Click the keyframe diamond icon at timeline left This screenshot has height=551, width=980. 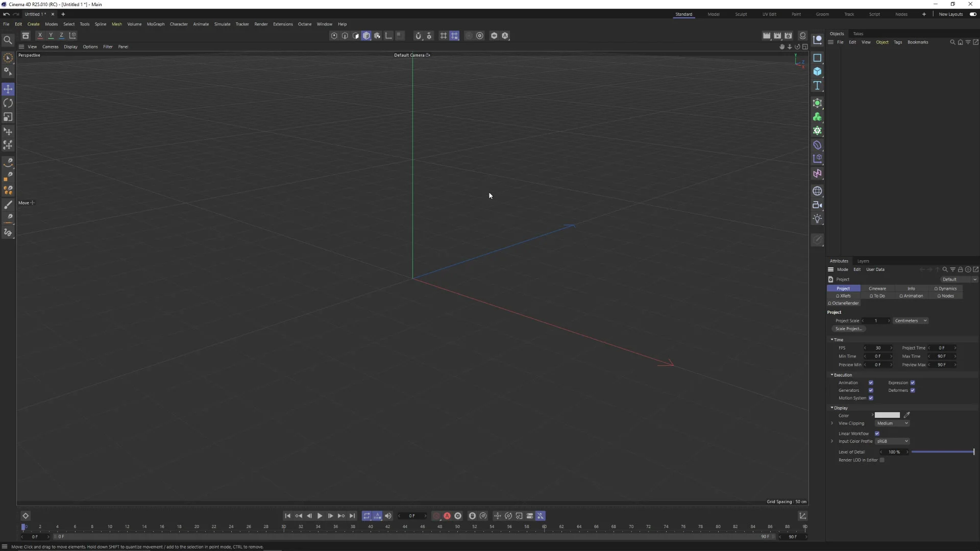point(26,516)
